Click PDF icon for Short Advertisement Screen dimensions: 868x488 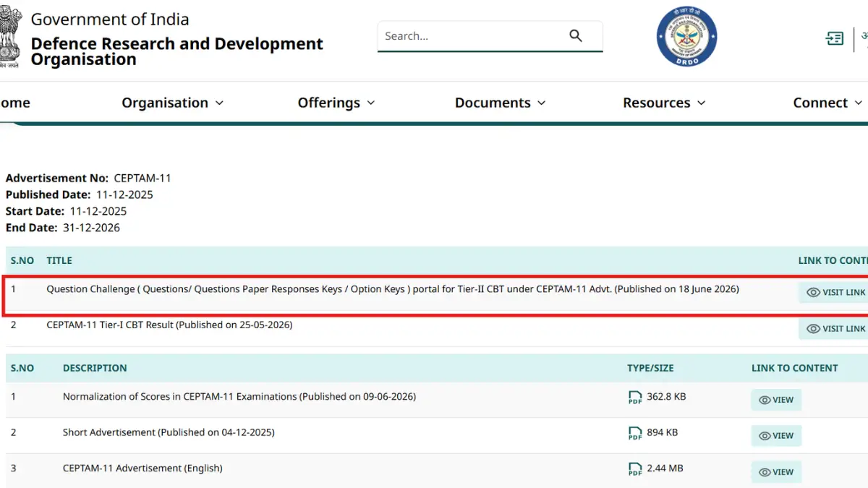[x=635, y=433]
